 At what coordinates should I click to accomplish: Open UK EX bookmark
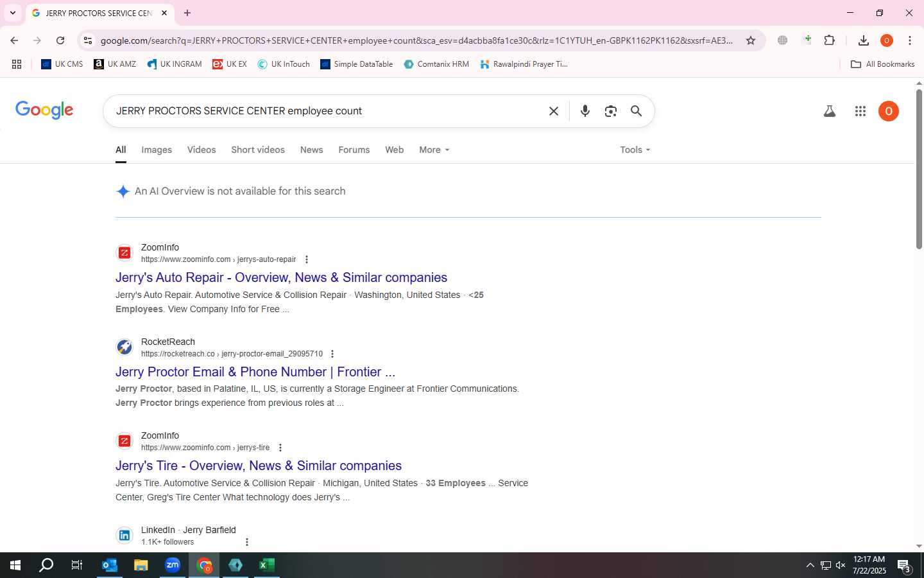point(230,64)
